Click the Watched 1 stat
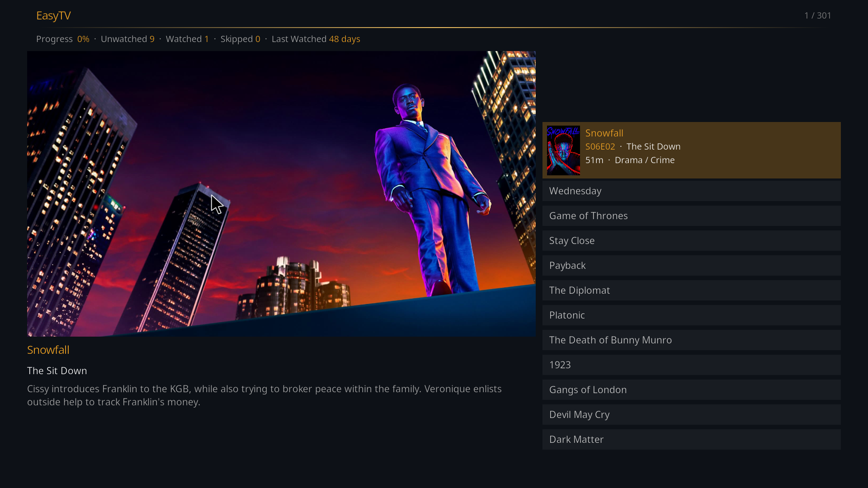The width and height of the screenshot is (868, 488). point(188,39)
